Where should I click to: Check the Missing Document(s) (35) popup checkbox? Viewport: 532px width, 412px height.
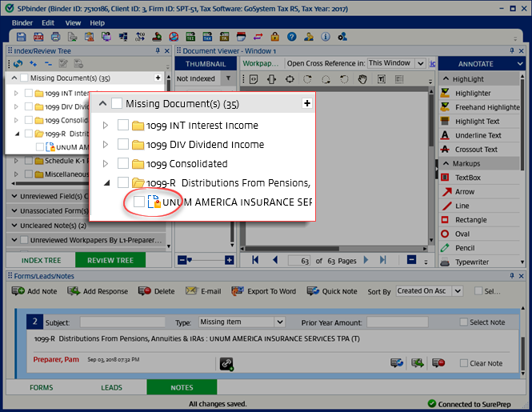tap(117, 103)
